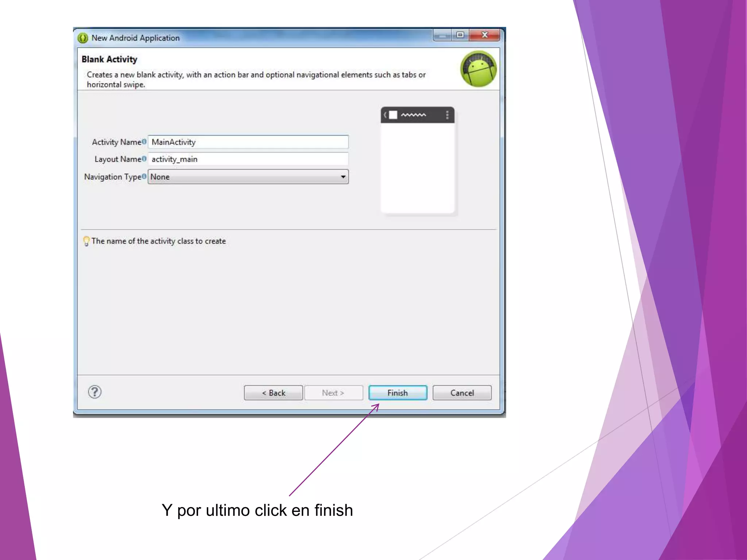This screenshot has height=560, width=747.
Task: Go back with the Back button
Action: pos(273,393)
